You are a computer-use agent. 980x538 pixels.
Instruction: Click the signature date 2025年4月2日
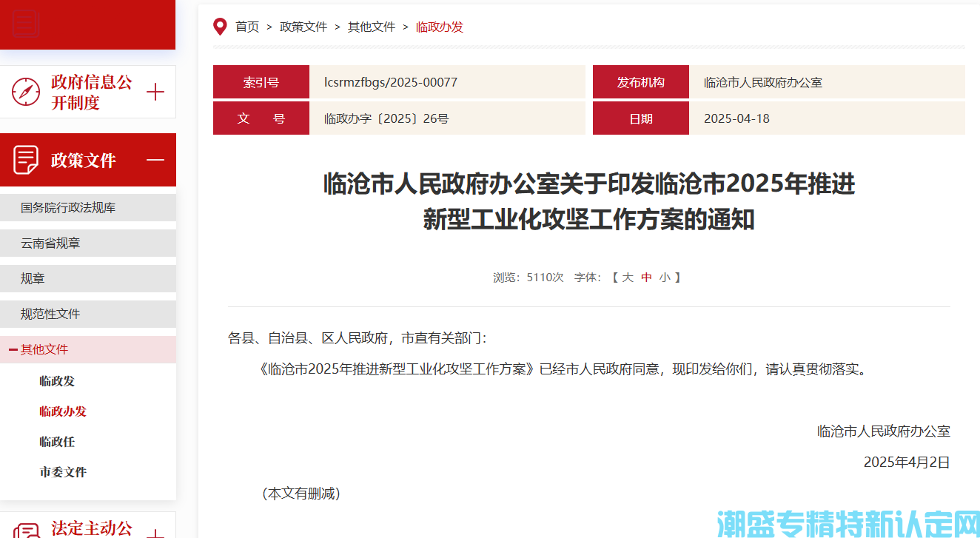click(x=907, y=463)
